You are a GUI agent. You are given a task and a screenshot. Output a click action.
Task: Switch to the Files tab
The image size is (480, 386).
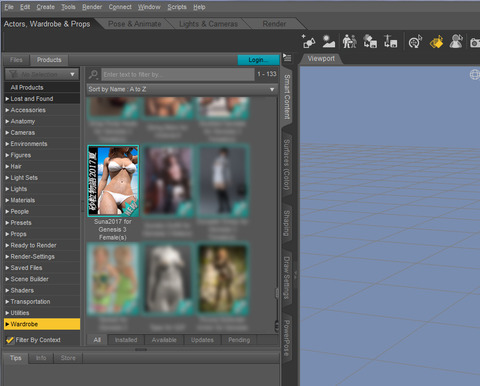tap(16, 60)
